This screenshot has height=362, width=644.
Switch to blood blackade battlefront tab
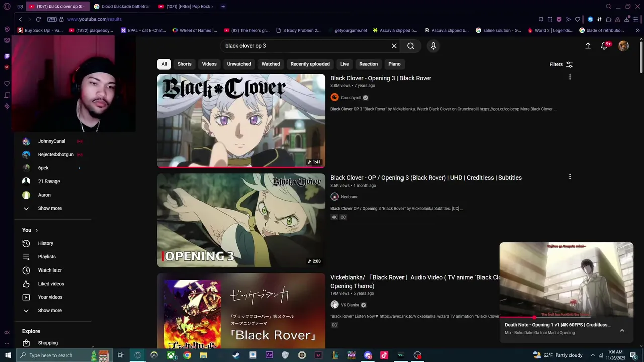click(121, 7)
